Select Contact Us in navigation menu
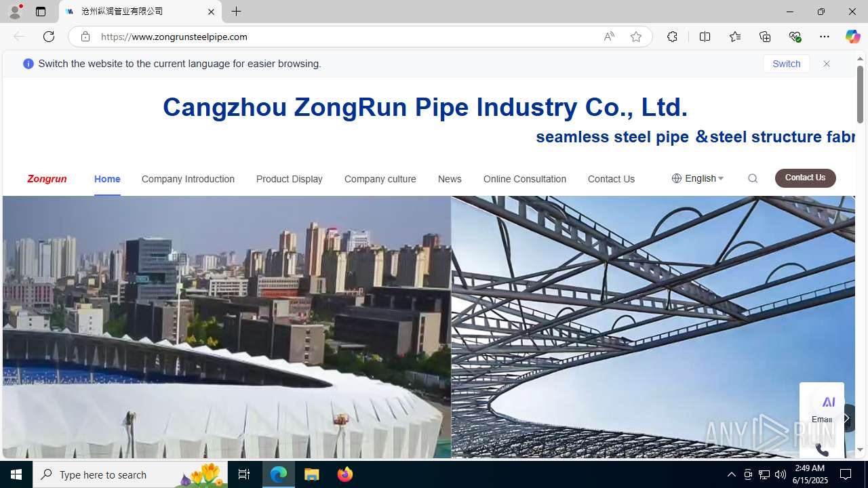The image size is (868, 488). [611, 179]
